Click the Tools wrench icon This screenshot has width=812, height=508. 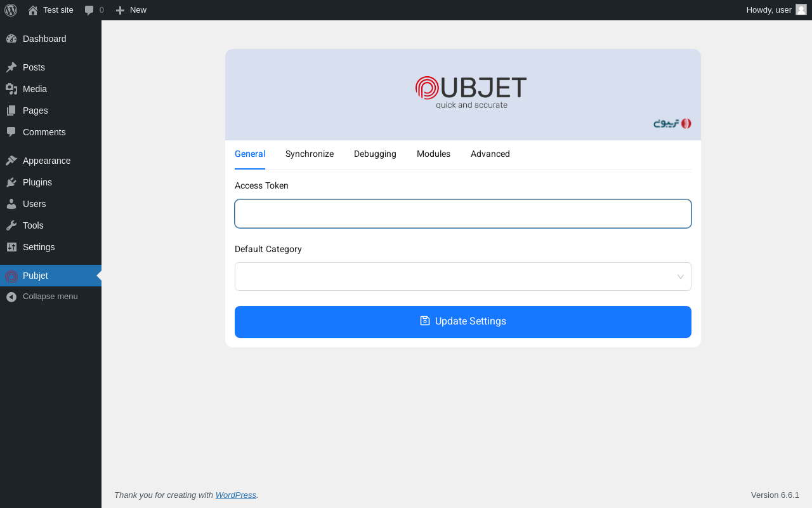[x=11, y=225]
